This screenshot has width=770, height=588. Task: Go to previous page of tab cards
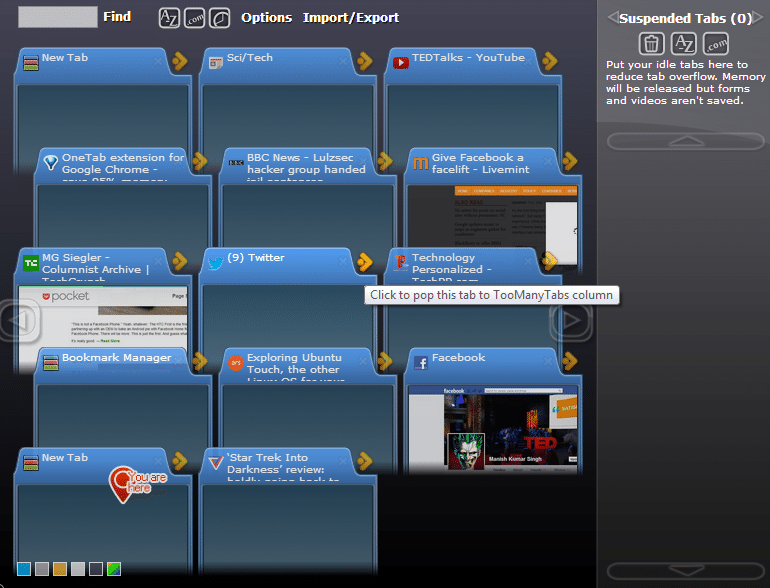20,321
